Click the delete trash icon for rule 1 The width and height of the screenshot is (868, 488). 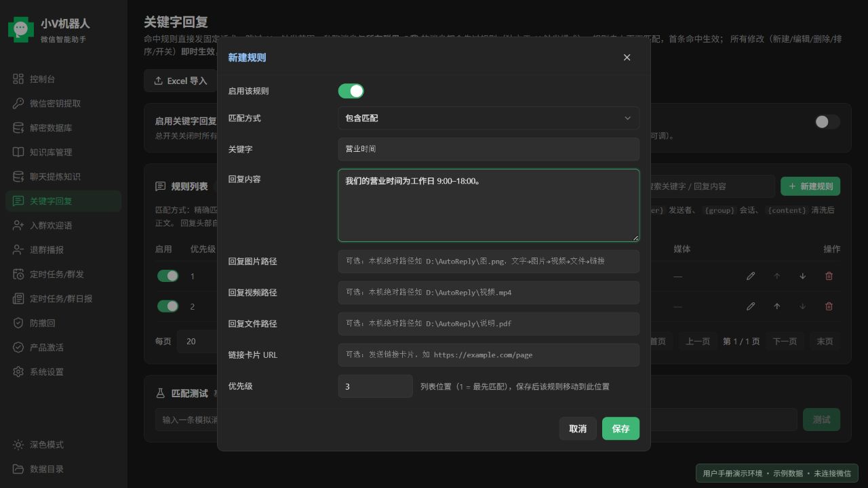pos(829,276)
